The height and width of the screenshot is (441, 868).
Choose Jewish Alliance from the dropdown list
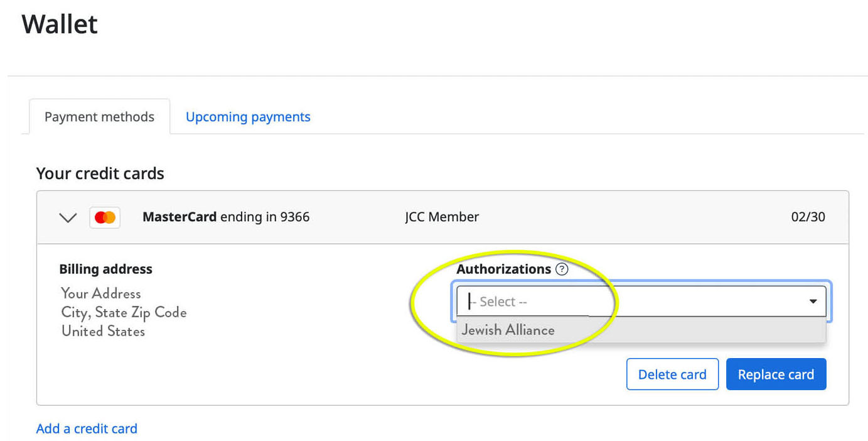pyautogui.click(x=508, y=330)
